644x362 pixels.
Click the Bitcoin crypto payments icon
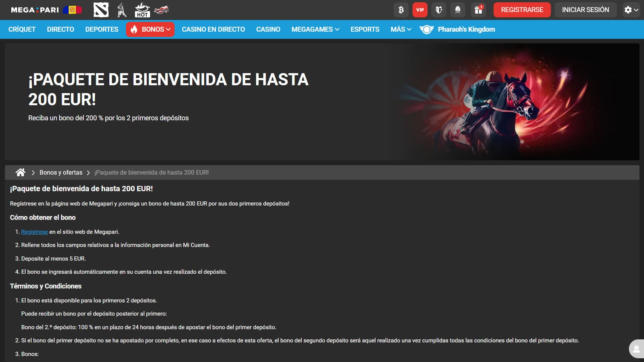click(401, 10)
